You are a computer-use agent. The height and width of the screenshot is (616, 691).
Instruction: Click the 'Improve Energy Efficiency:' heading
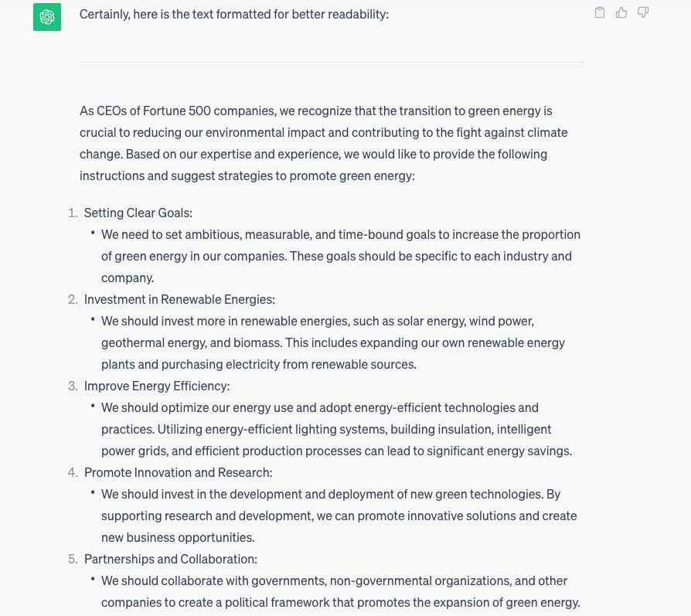click(x=157, y=386)
